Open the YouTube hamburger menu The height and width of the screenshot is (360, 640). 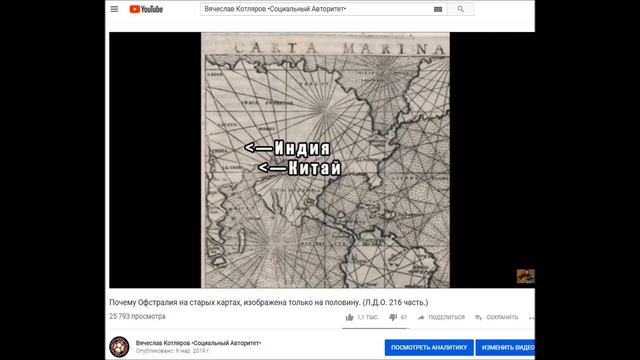pyautogui.click(x=114, y=9)
